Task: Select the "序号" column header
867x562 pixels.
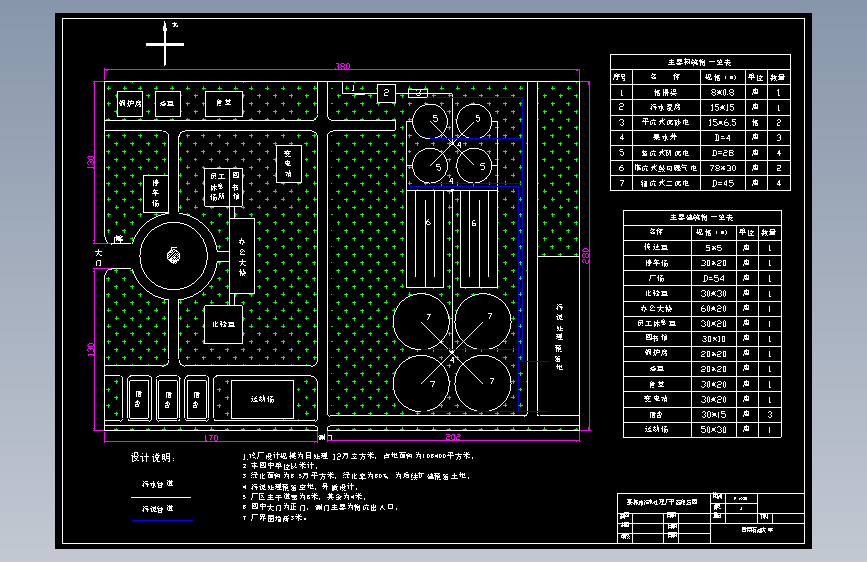Action: pos(620,77)
